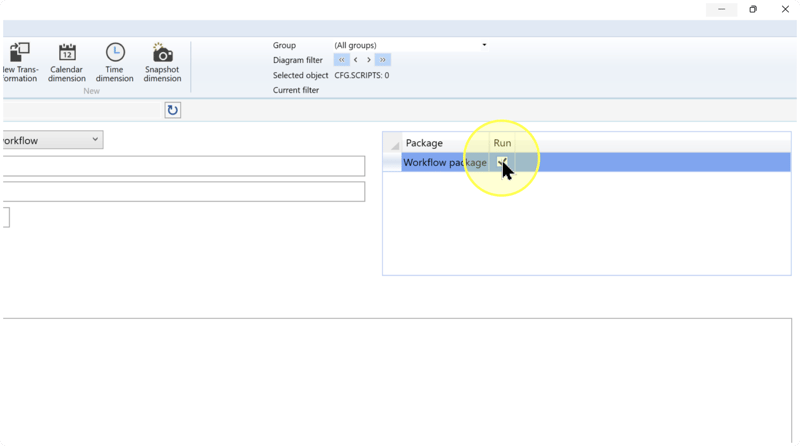800x446 pixels.
Task: Click the first text field below workflow dropdown
Action: coord(184,166)
